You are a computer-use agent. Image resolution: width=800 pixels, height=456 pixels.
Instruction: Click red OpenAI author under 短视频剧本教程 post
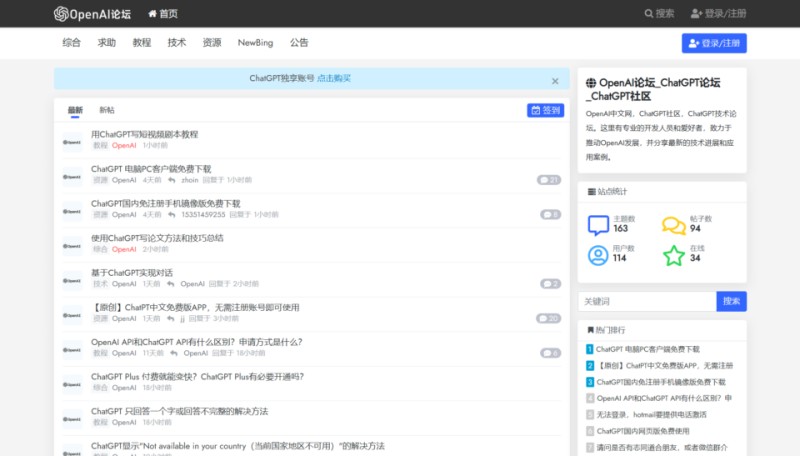point(124,146)
